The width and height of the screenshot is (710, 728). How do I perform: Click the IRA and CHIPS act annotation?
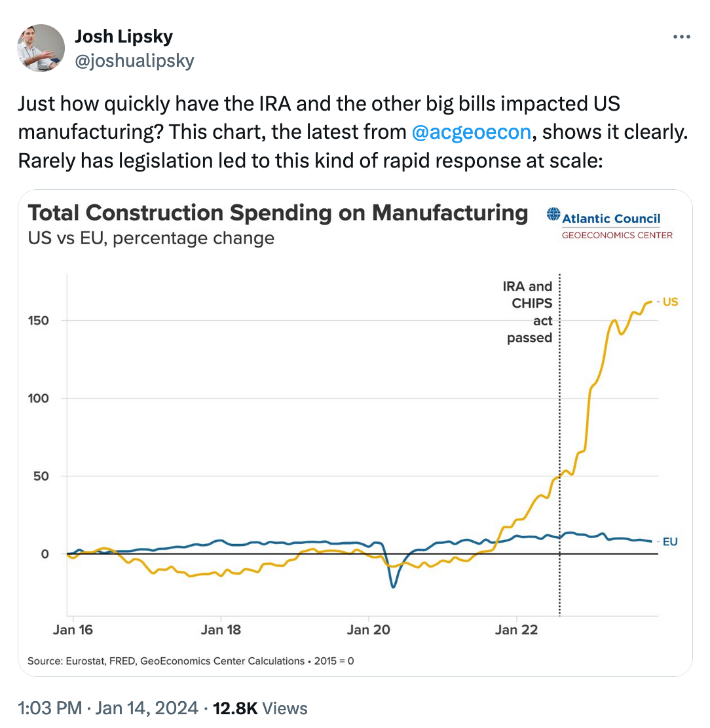[x=528, y=312]
